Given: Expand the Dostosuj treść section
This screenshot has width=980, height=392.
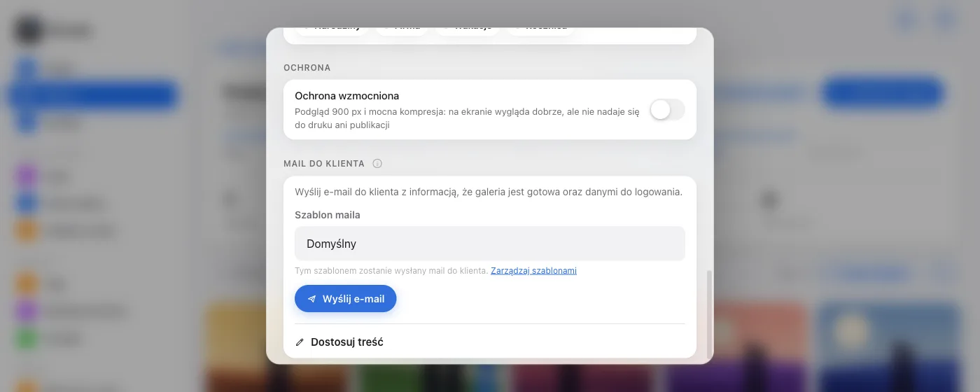Looking at the screenshot, I should (x=490, y=342).
